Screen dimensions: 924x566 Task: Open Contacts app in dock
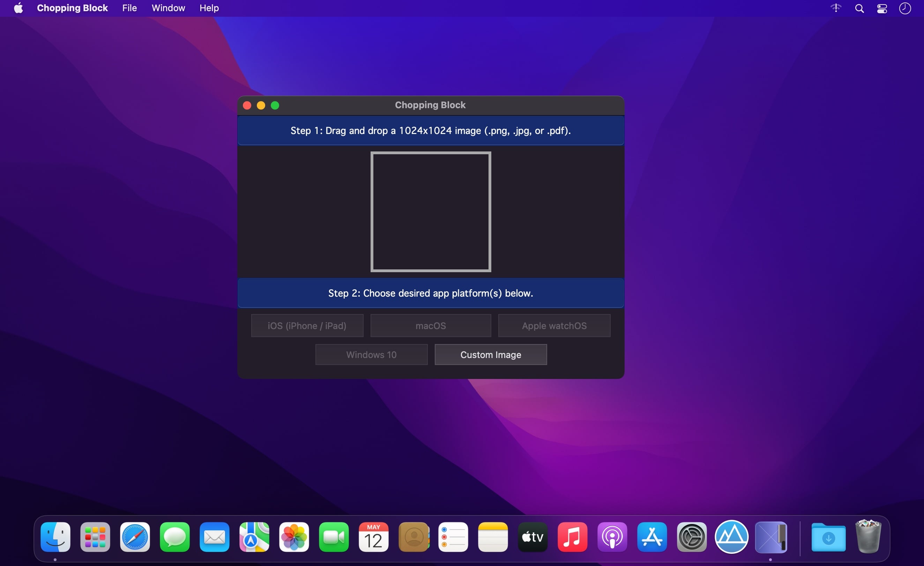click(x=413, y=537)
